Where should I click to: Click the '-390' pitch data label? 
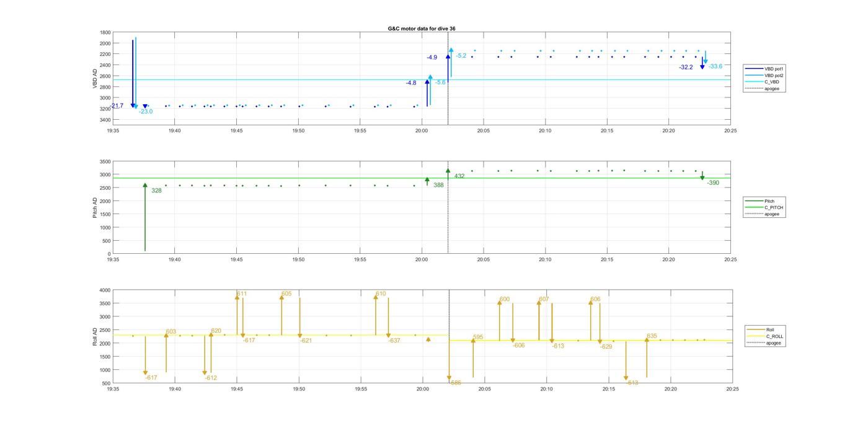point(713,183)
